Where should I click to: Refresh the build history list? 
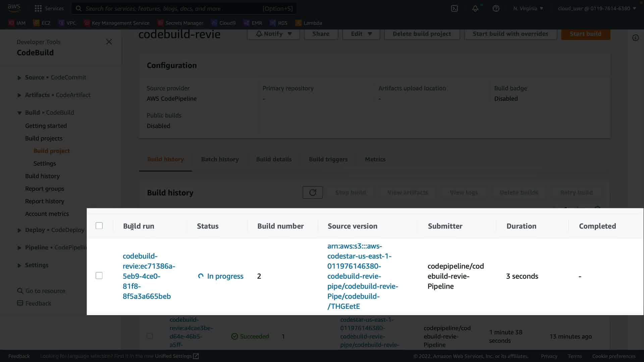pyautogui.click(x=312, y=192)
